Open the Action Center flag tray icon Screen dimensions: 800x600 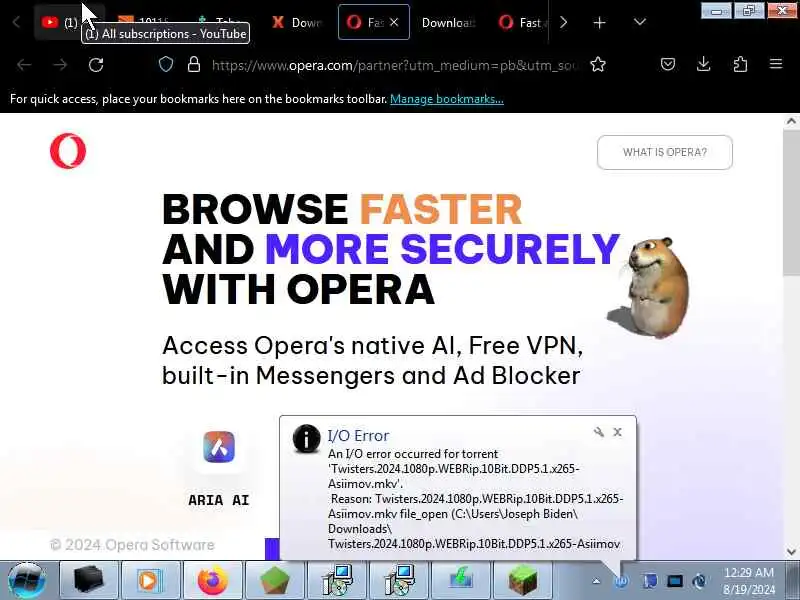(650, 581)
